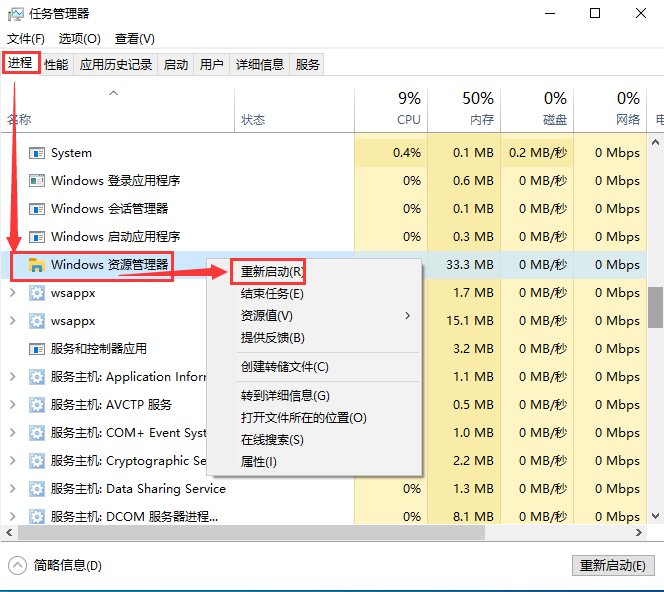Click the Windows 启动应用程序 process icon
The height and width of the screenshot is (592, 664).
[37, 237]
